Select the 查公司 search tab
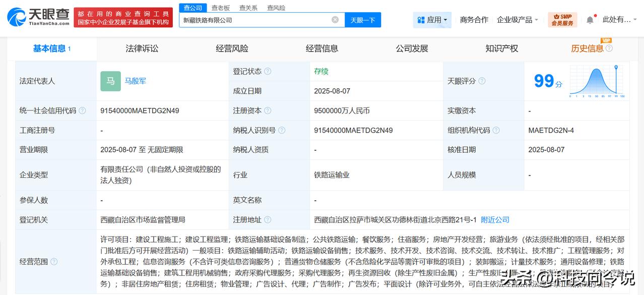The height and width of the screenshot is (295, 644). [192, 8]
